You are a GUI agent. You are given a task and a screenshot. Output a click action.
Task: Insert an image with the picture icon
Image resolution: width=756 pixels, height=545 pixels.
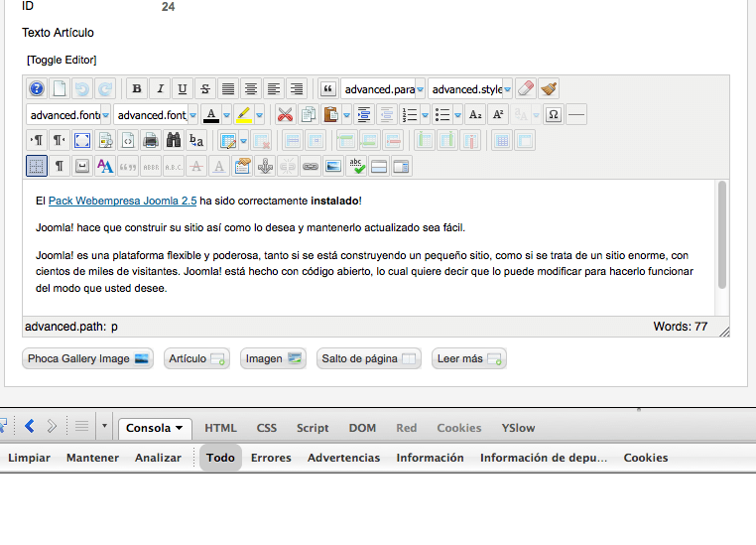(333, 167)
